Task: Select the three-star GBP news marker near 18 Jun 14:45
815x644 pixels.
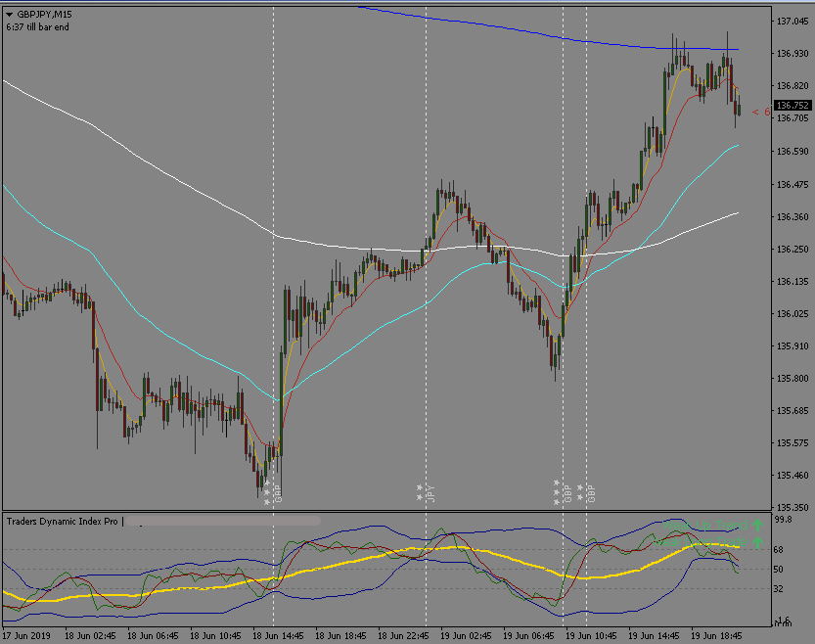Action: 273,493
